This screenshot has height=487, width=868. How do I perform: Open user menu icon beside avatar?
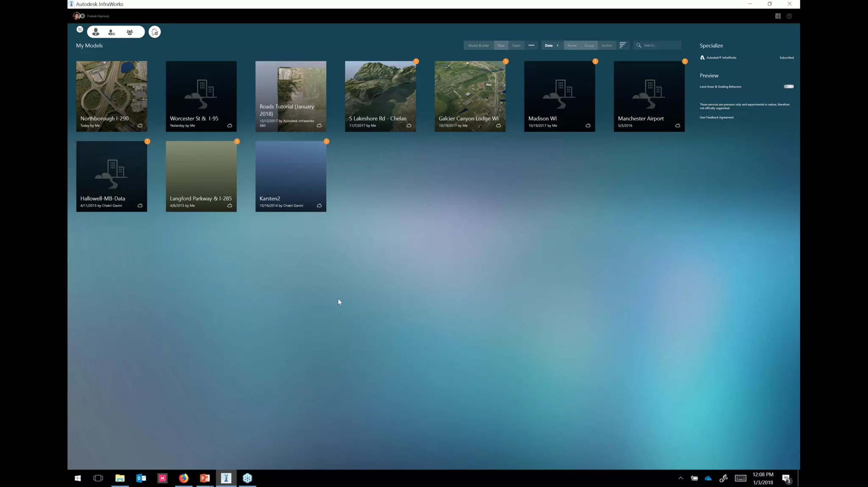coord(83,16)
